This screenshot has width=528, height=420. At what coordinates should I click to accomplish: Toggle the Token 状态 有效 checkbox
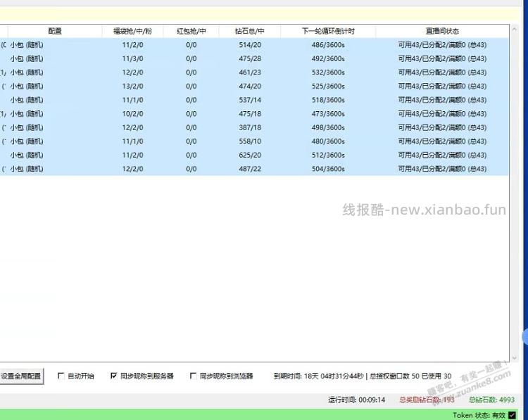click(512, 415)
